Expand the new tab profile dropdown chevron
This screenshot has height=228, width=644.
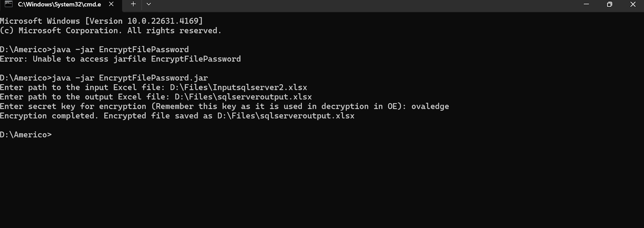[x=149, y=4]
